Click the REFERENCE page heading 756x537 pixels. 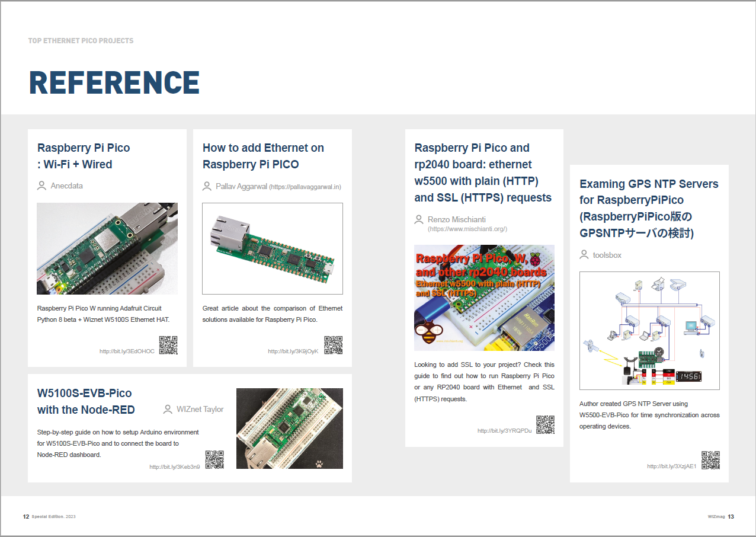(x=114, y=83)
